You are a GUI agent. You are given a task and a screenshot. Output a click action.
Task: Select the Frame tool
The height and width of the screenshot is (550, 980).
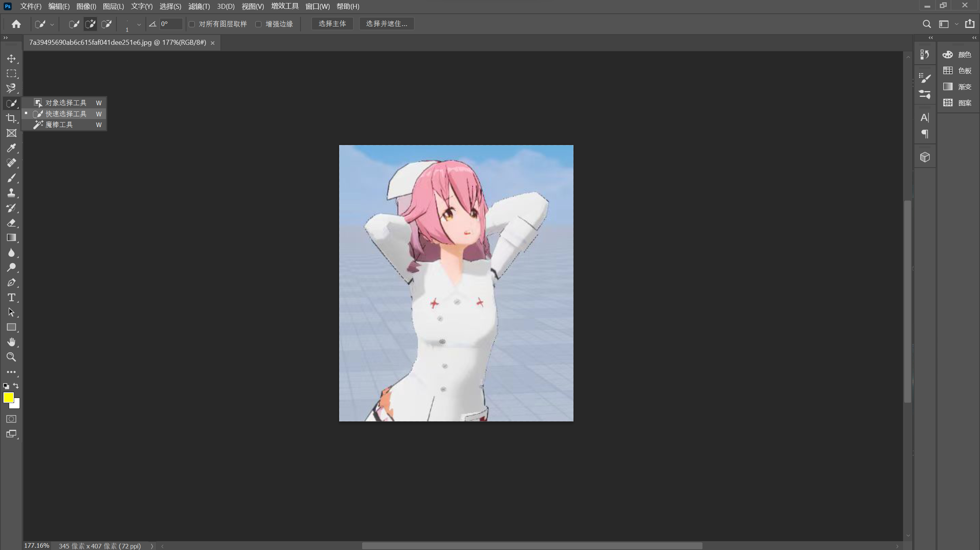(x=11, y=133)
